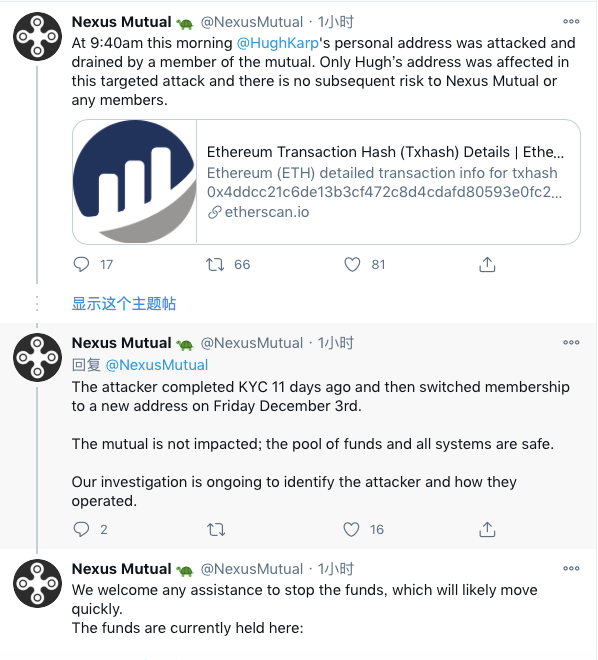Click 显示这个主题帖 to show thread
The height and width of the screenshot is (660, 598).
click(124, 303)
